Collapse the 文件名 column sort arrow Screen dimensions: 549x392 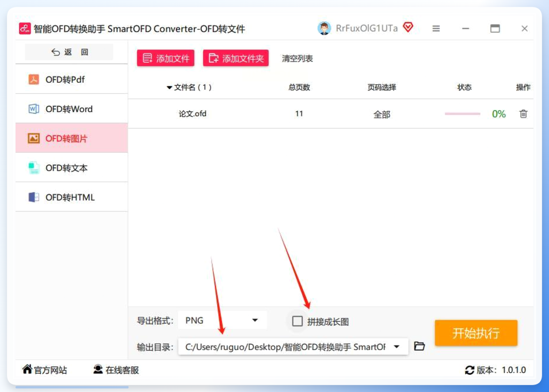pyautogui.click(x=169, y=87)
